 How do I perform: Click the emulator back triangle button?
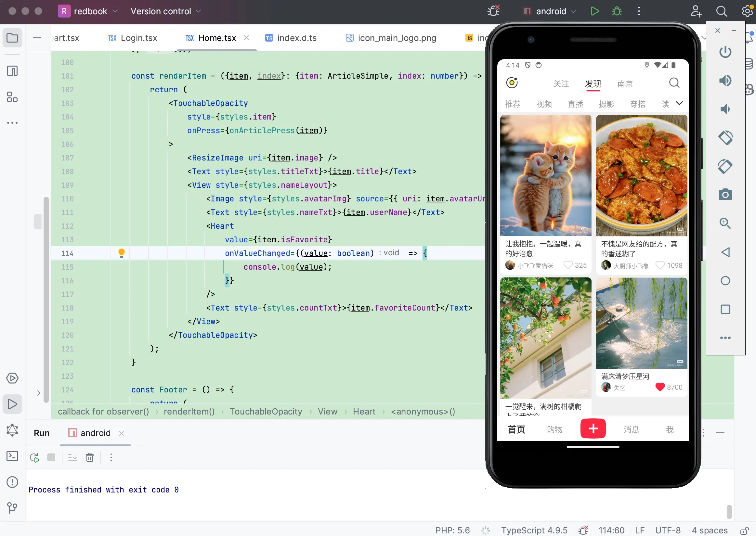pyautogui.click(x=725, y=252)
